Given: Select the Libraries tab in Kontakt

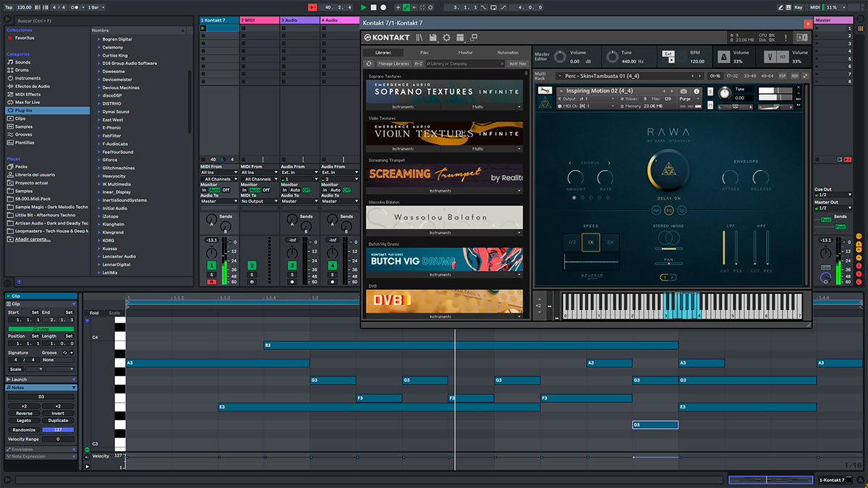Looking at the screenshot, I should pos(383,53).
